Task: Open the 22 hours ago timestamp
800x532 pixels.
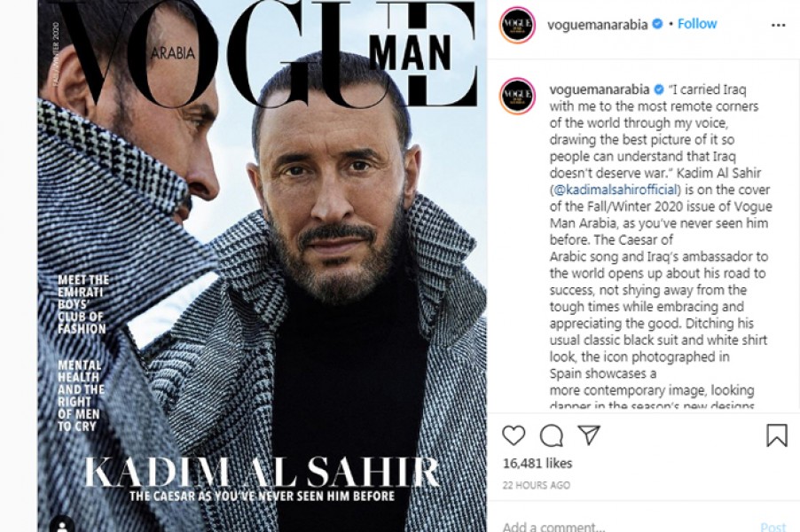Action: [537, 485]
